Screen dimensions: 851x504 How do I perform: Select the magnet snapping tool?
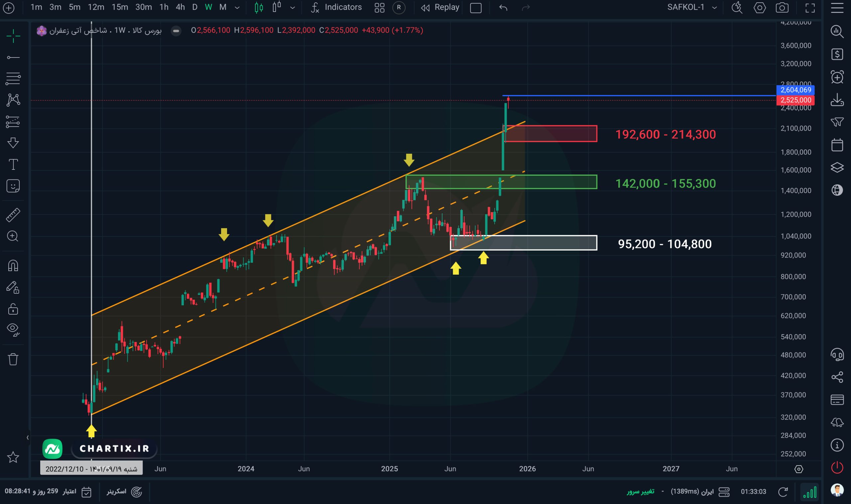[13, 265]
